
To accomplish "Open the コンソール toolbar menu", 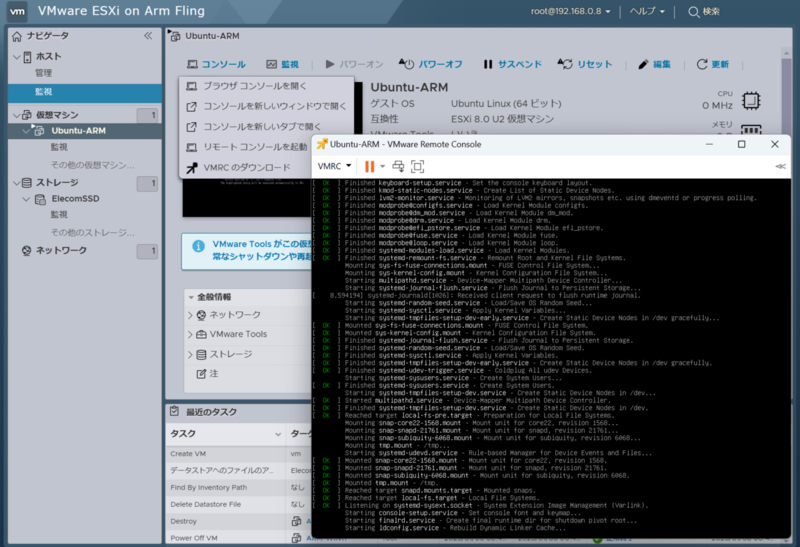I will 216,64.
